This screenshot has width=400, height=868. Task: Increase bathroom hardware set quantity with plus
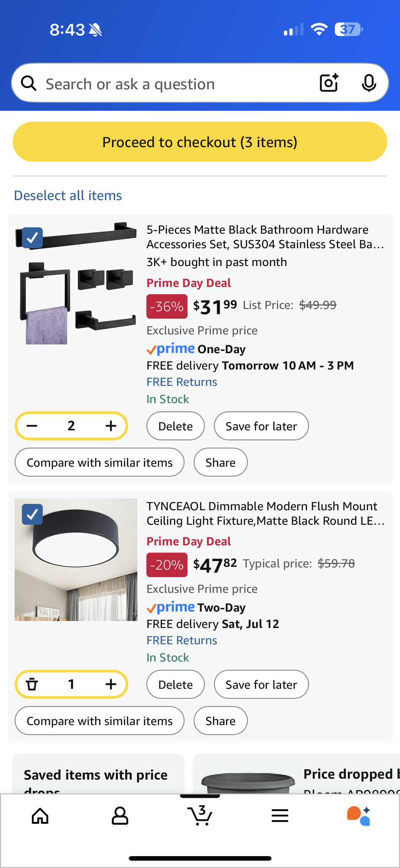point(111,426)
